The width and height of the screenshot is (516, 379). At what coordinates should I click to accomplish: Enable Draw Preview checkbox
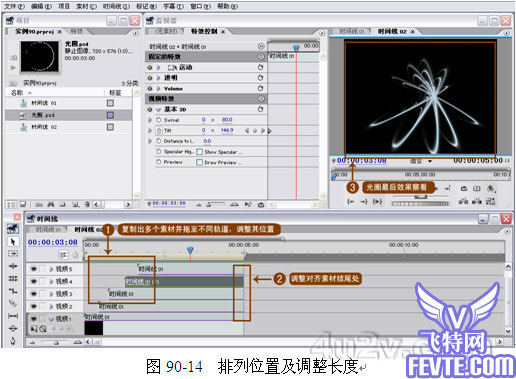point(199,162)
